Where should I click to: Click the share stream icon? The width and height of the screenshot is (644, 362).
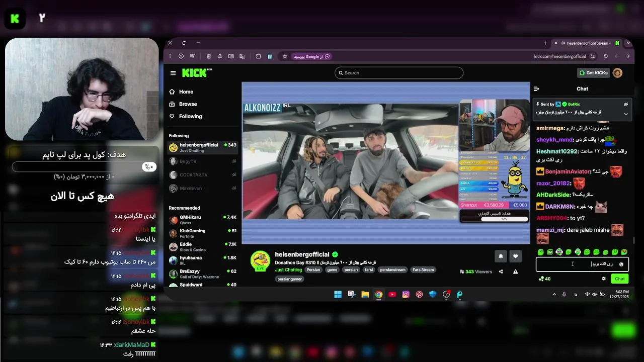click(501, 271)
